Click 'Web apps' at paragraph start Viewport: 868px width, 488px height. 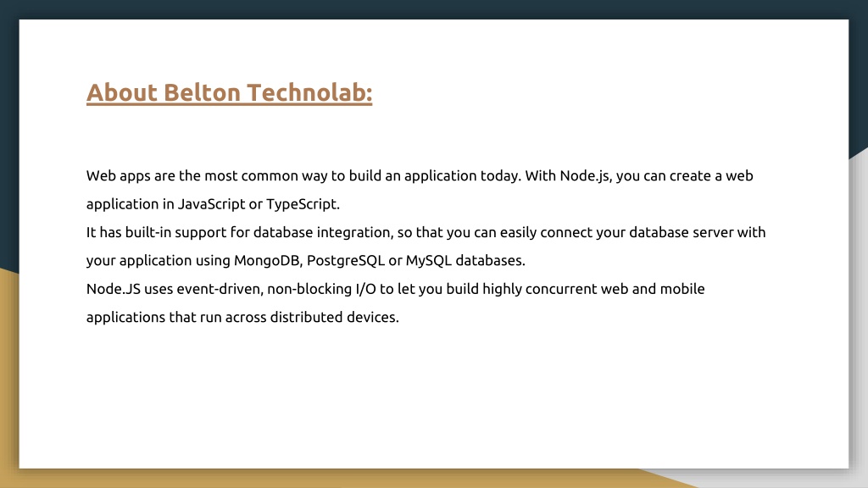119,176
